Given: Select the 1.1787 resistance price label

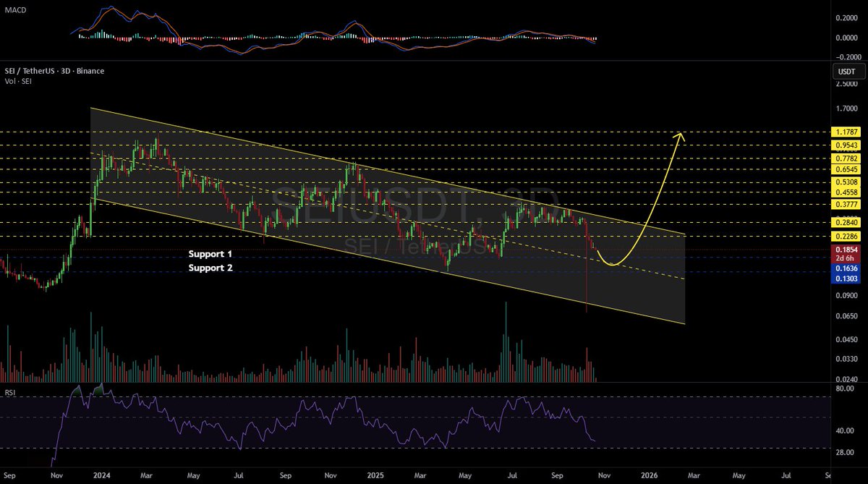Looking at the screenshot, I should click(x=846, y=132).
